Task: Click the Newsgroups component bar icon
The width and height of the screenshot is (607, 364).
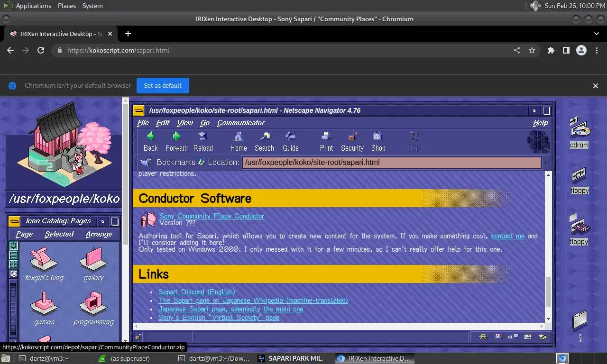Action: 513,337
